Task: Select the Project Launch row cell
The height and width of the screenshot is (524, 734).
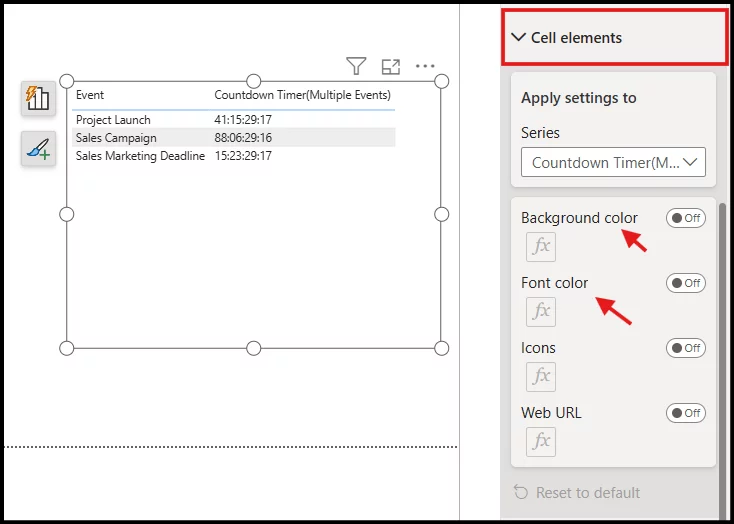Action: [x=113, y=120]
